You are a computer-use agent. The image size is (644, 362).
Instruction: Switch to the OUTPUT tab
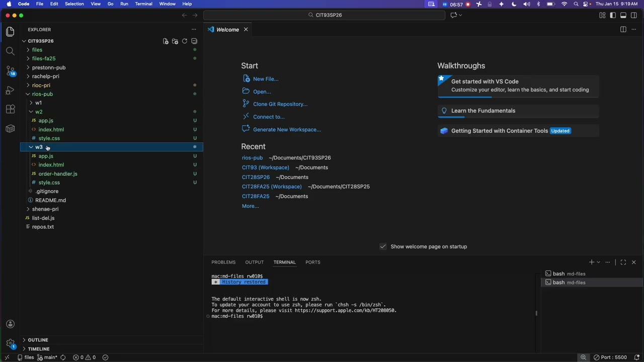254,262
